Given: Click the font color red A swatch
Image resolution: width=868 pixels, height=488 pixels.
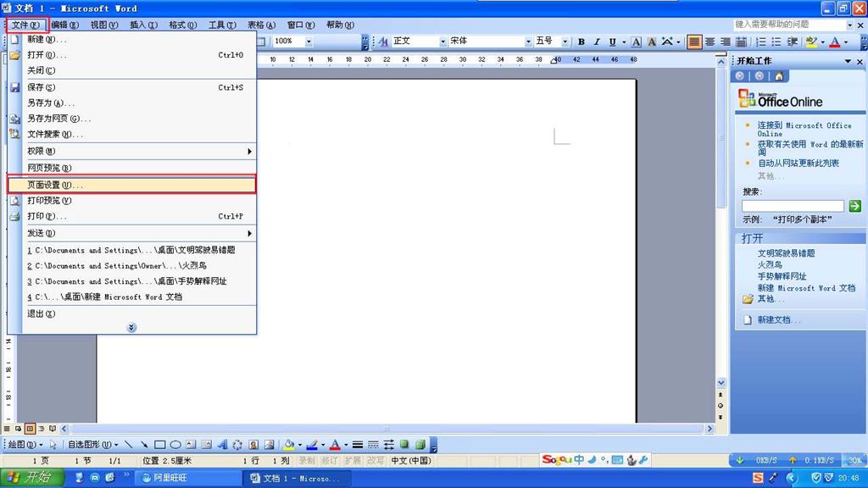Looking at the screenshot, I should (834, 42).
